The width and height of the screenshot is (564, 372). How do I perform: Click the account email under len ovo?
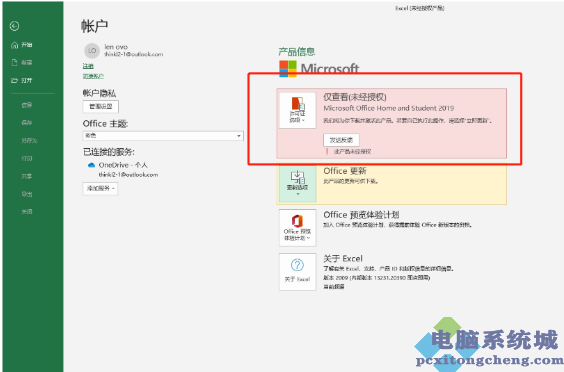point(134,54)
